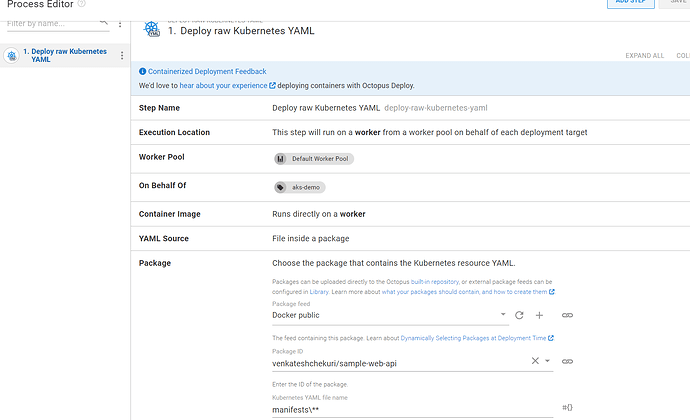Expand the YAML Source section
The height and width of the screenshot is (420, 690).
tap(410, 239)
